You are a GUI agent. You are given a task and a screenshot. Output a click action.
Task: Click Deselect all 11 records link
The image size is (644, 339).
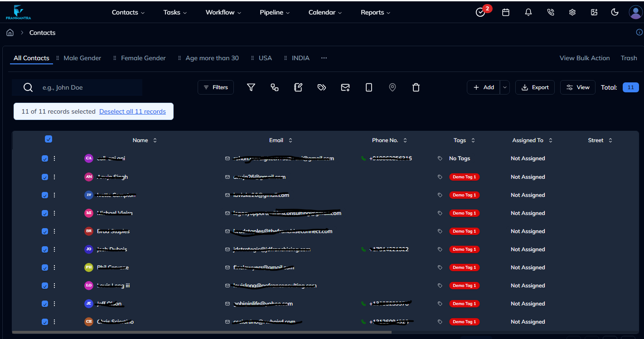pyautogui.click(x=132, y=111)
